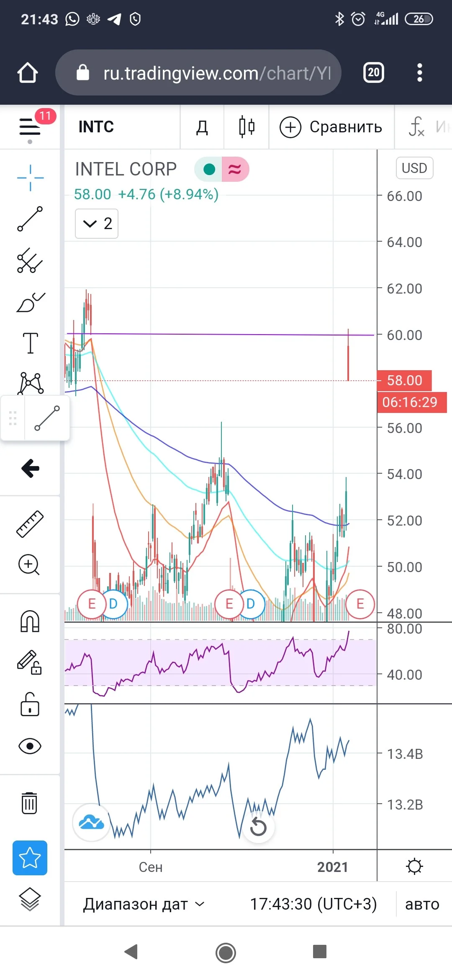The height and width of the screenshot is (980, 452).
Task: Toggle magnet snapping mode
Action: [30, 621]
